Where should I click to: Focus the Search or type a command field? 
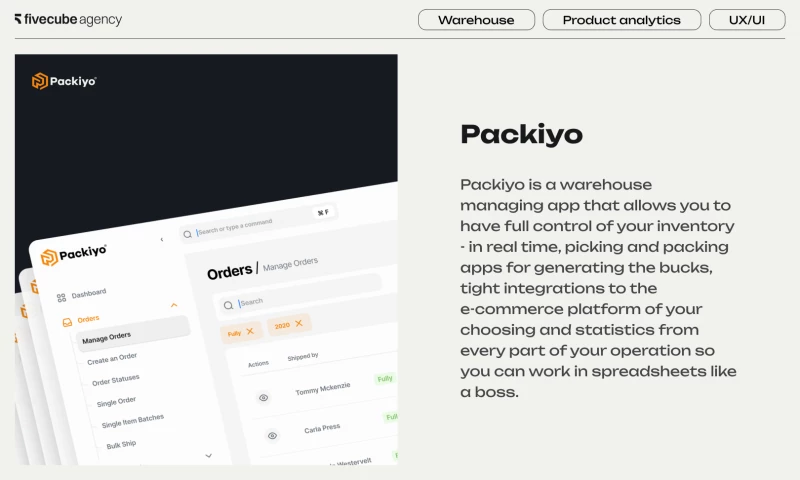[258, 223]
